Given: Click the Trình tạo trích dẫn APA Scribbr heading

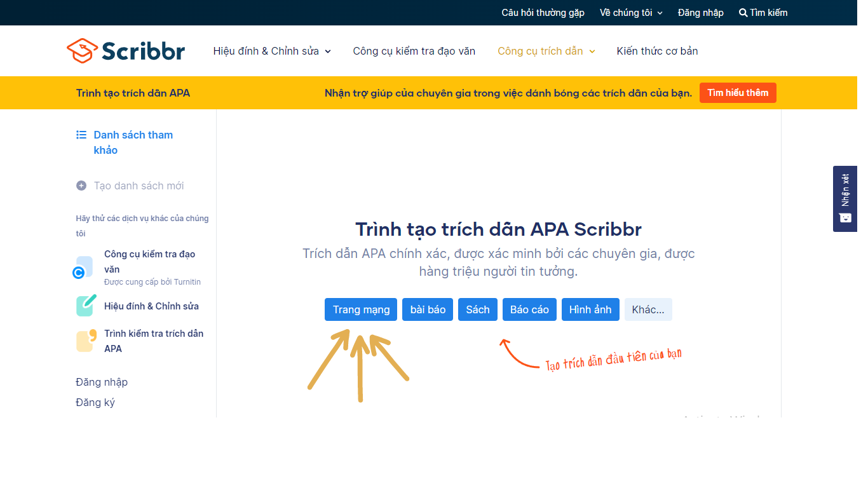Looking at the screenshot, I should pyautogui.click(x=498, y=229).
